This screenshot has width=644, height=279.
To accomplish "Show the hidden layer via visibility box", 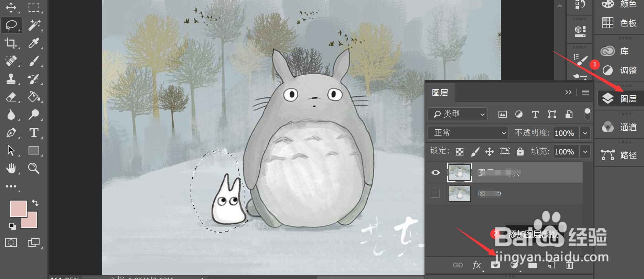I will pyautogui.click(x=436, y=193).
